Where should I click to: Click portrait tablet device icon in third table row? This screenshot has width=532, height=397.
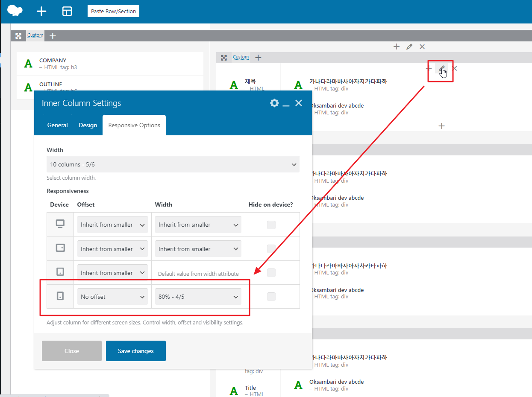[60, 271]
